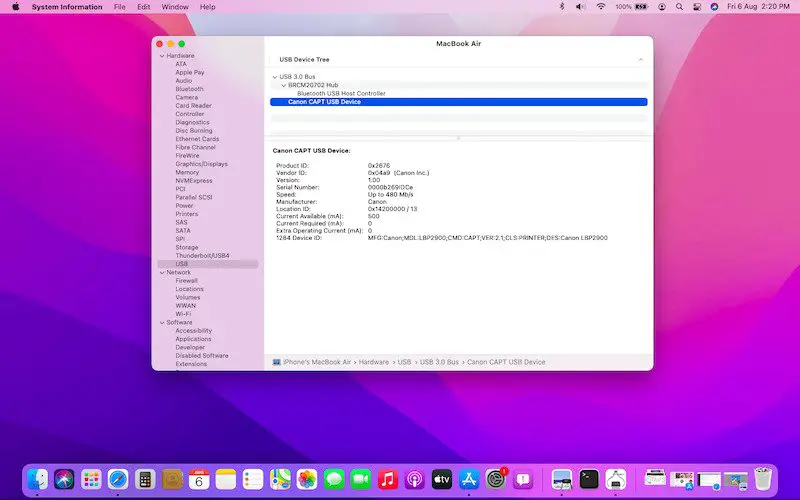The image size is (800, 500).
Task: Launch Safari from the dock
Action: [118, 479]
